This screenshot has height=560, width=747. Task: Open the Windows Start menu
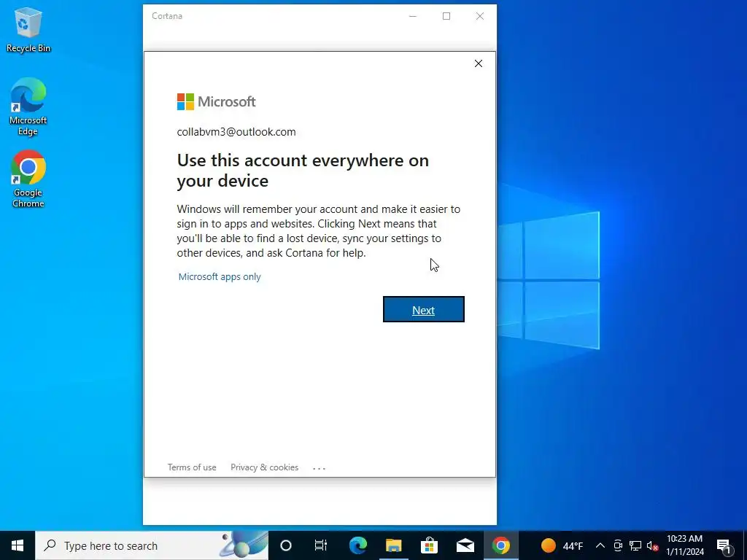pos(18,545)
